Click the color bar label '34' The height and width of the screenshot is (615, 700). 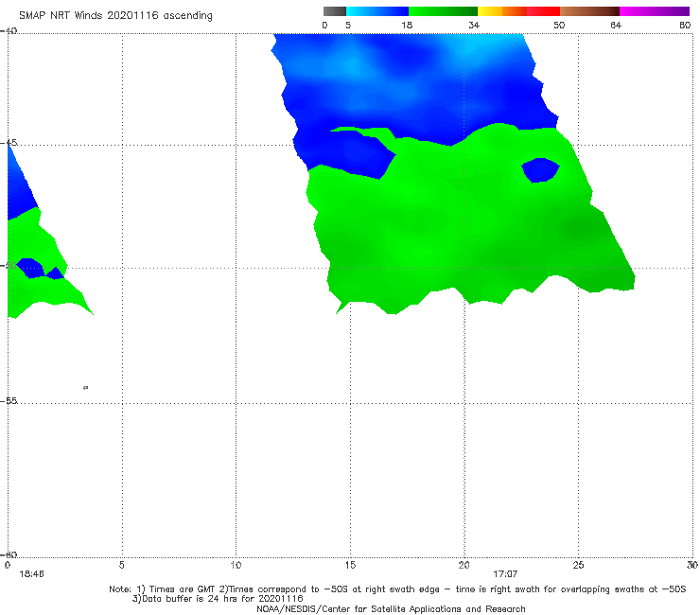474,26
